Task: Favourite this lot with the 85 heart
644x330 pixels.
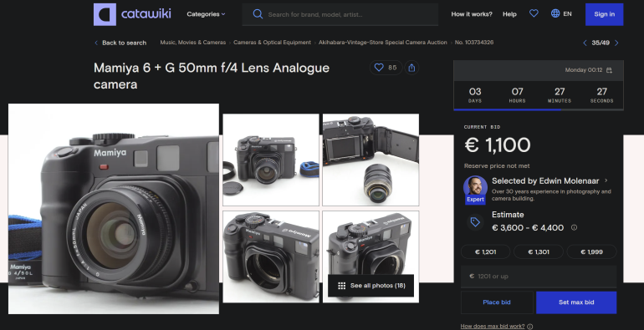Action: click(x=386, y=68)
